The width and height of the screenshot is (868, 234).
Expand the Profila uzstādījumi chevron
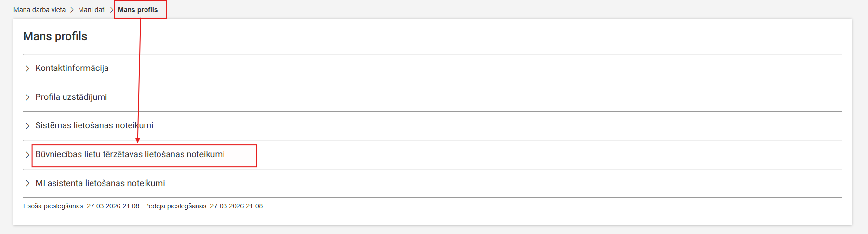click(x=27, y=97)
